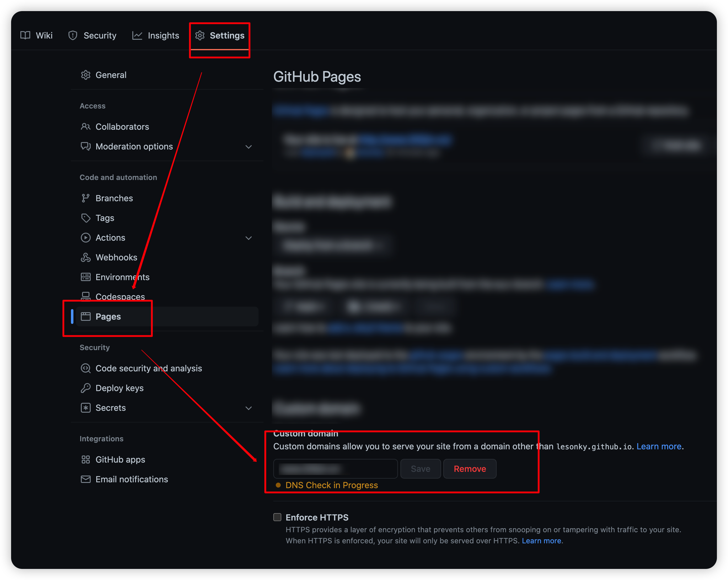Expand the Secrets dropdown in sidebar
The width and height of the screenshot is (728, 580).
[x=249, y=408]
